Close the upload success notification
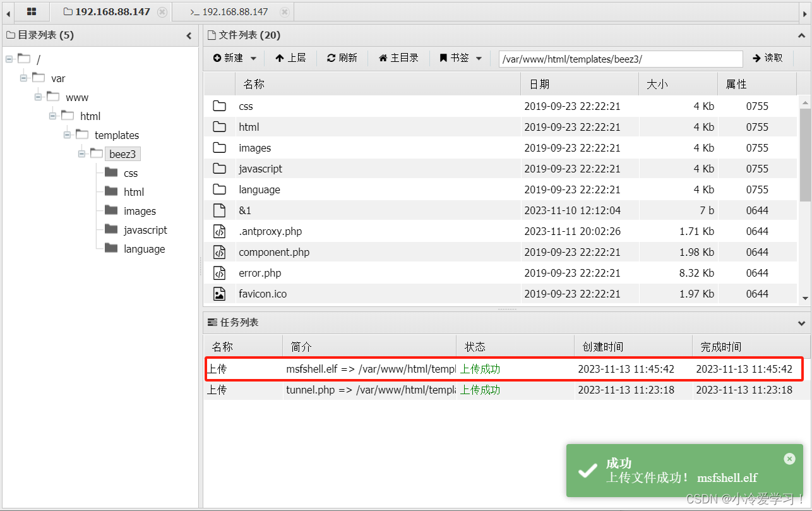Screen dimensions: 812x511 [789, 459]
